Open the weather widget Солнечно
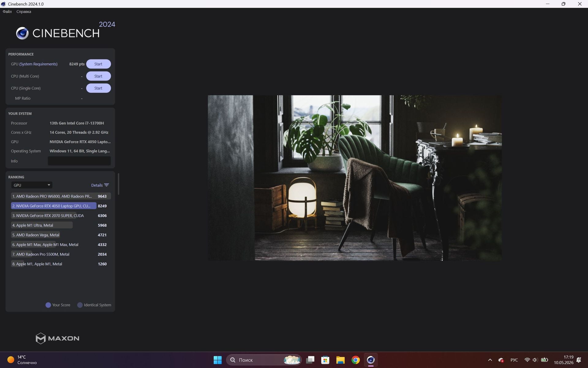The height and width of the screenshot is (368, 588). click(22, 360)
